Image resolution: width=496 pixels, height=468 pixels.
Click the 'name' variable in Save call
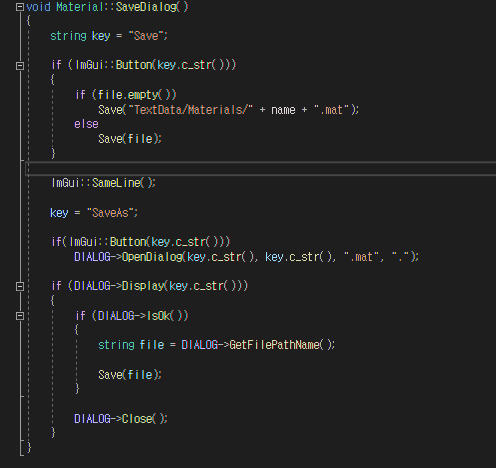283,110
